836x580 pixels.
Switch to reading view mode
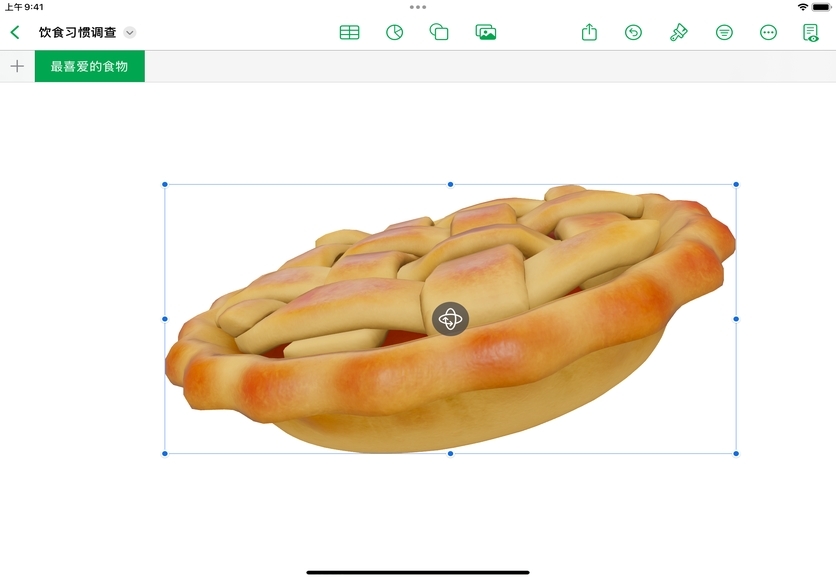(811, 32)
